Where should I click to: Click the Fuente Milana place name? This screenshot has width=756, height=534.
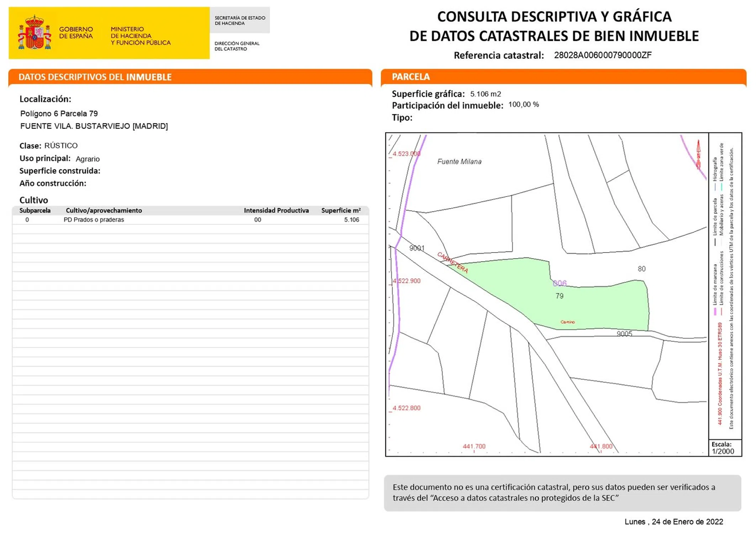pyautogui.click(x=459, y=162)
